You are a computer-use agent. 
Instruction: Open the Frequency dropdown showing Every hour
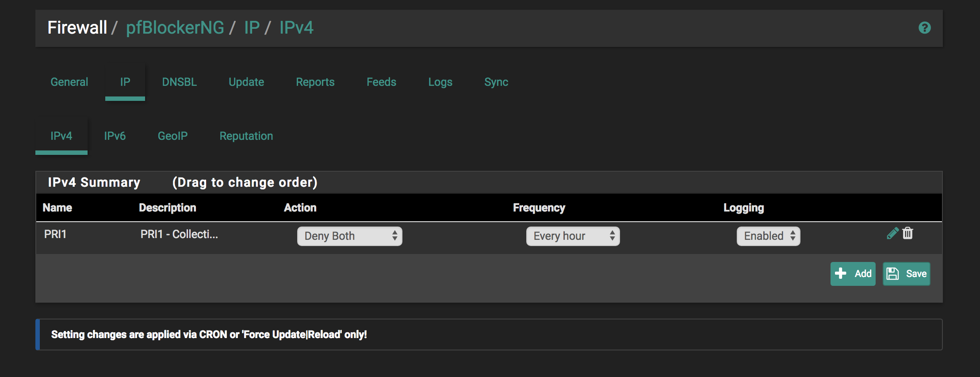[573, 236]
